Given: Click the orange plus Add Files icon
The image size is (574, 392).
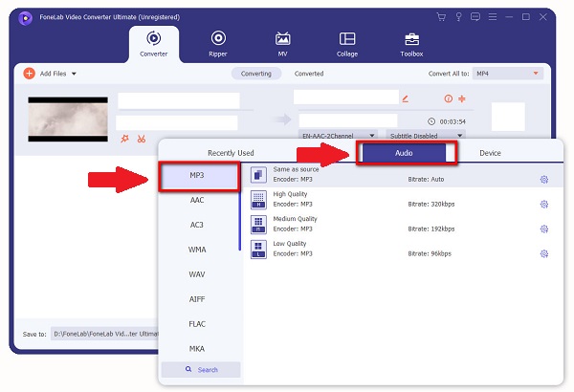Looking at the screenshot, I should pyautogui.click(x=29, y=74).
